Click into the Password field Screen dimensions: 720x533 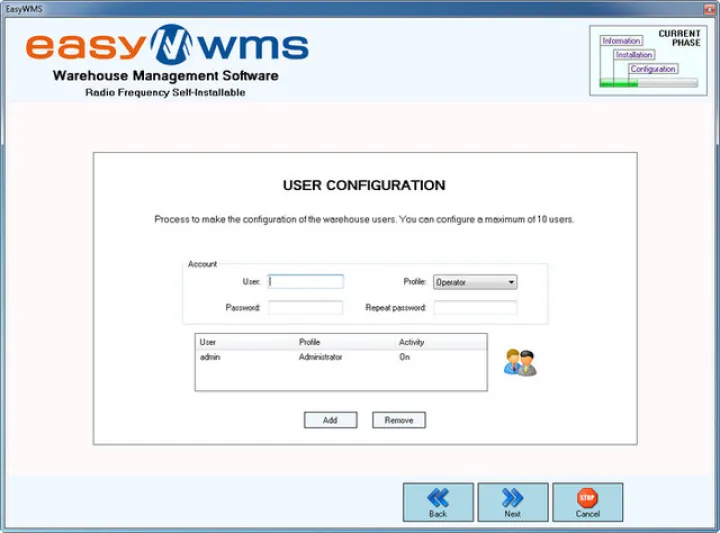pyautogui.click(x=306, y=308)
